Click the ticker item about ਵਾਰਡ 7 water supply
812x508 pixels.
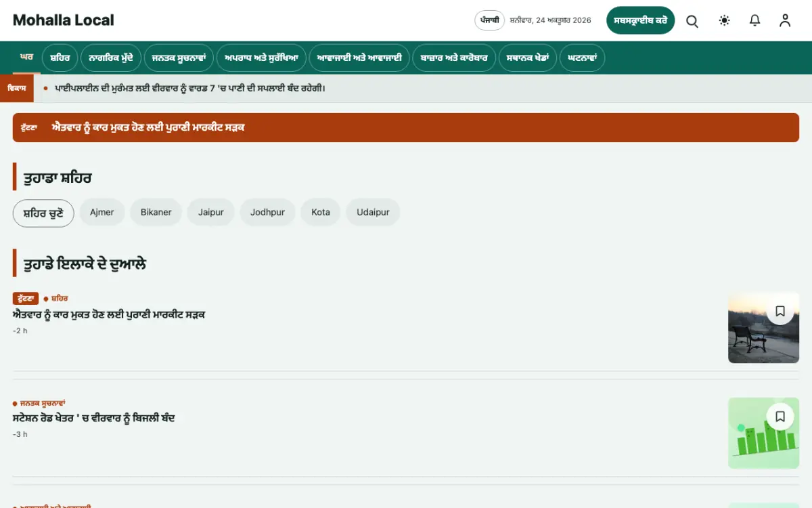190,88
